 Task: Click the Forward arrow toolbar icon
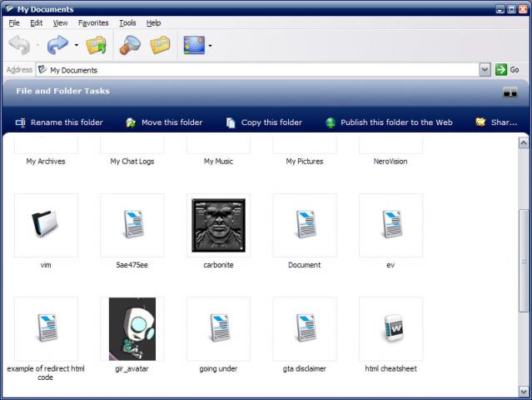(x=57, y=44)
